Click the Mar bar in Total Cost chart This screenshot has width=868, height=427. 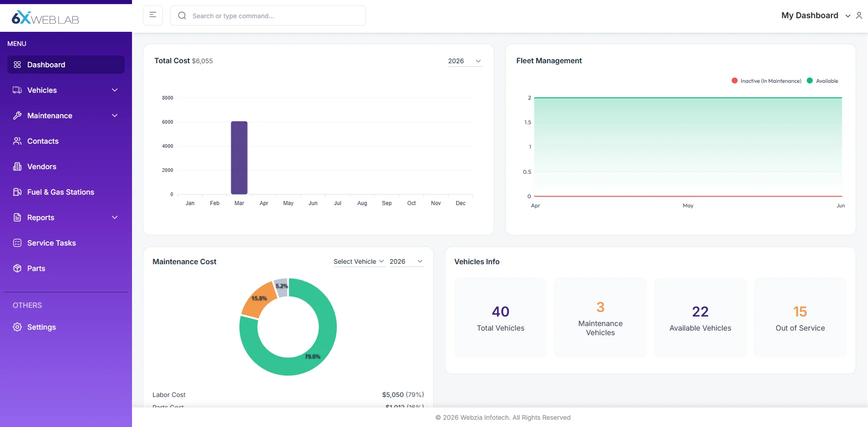239,157
